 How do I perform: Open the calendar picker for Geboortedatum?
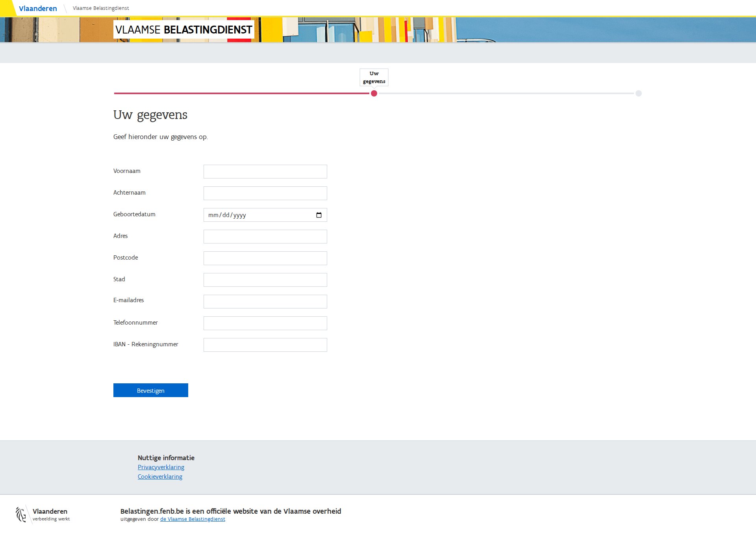(319, 215)
